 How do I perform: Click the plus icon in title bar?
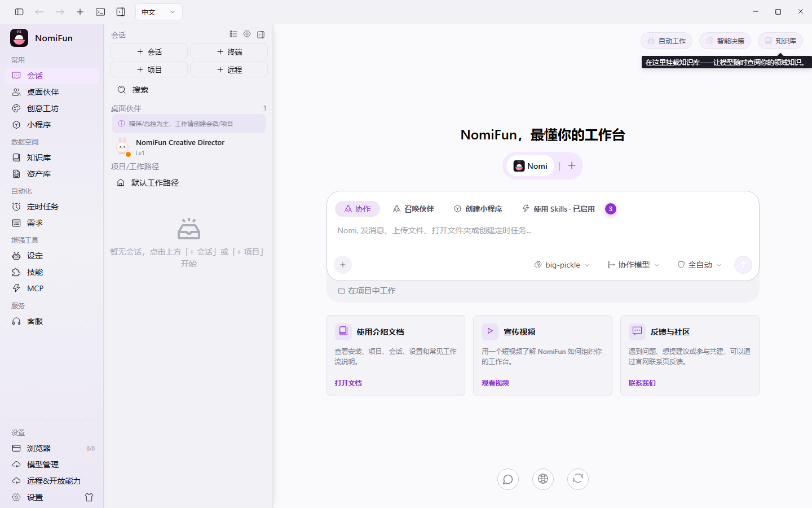coord(80,12)
